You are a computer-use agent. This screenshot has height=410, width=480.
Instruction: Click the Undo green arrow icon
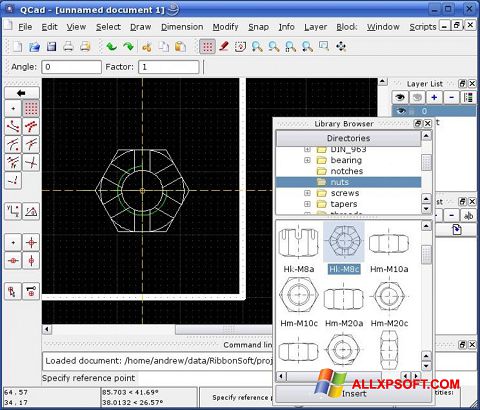tap(111, 46)
